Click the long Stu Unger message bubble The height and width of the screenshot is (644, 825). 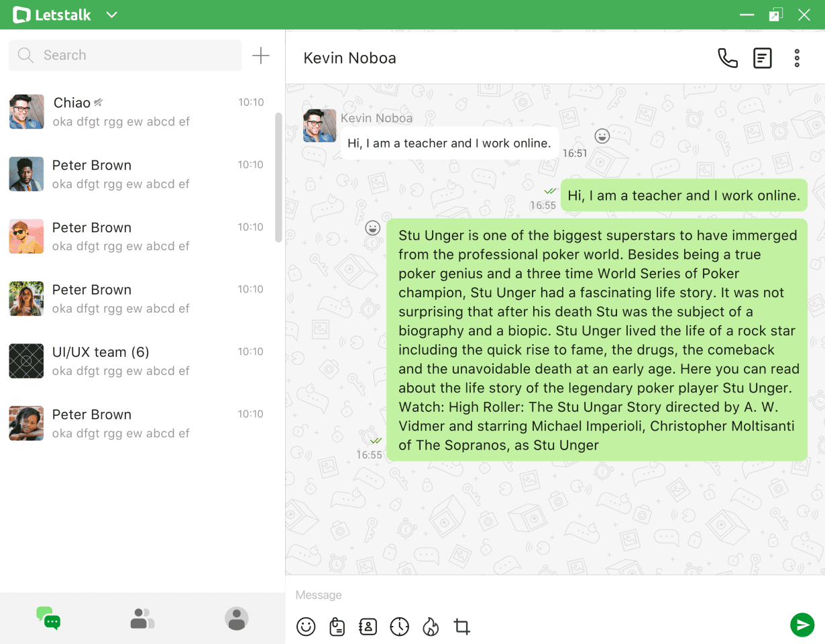[597, 340]
